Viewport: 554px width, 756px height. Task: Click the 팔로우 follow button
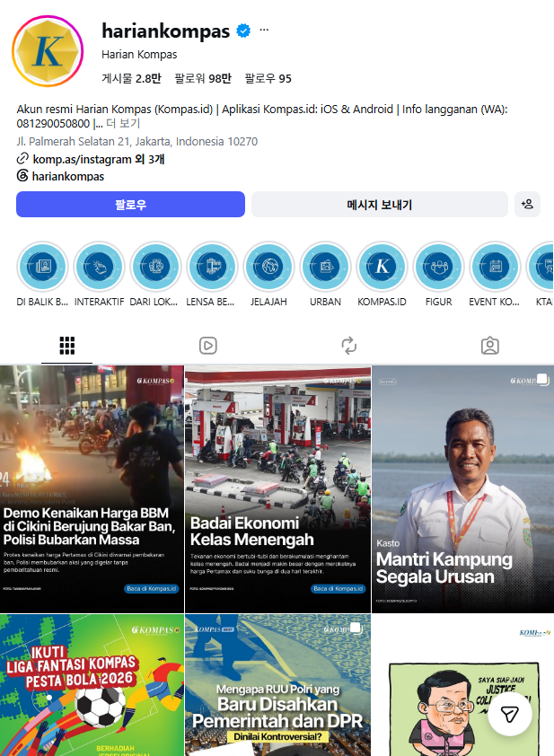point(131,205)
